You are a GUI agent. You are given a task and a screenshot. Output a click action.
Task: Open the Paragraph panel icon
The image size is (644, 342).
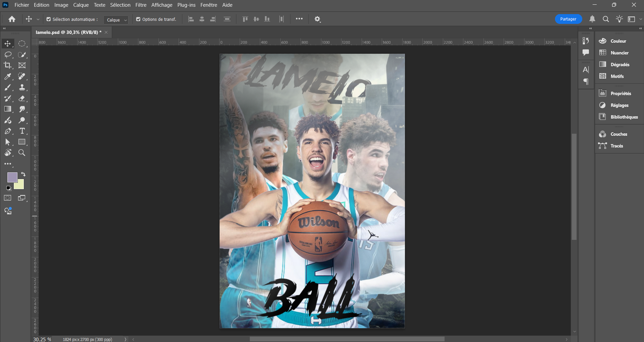pyautogui.click(x=586, y=82)
